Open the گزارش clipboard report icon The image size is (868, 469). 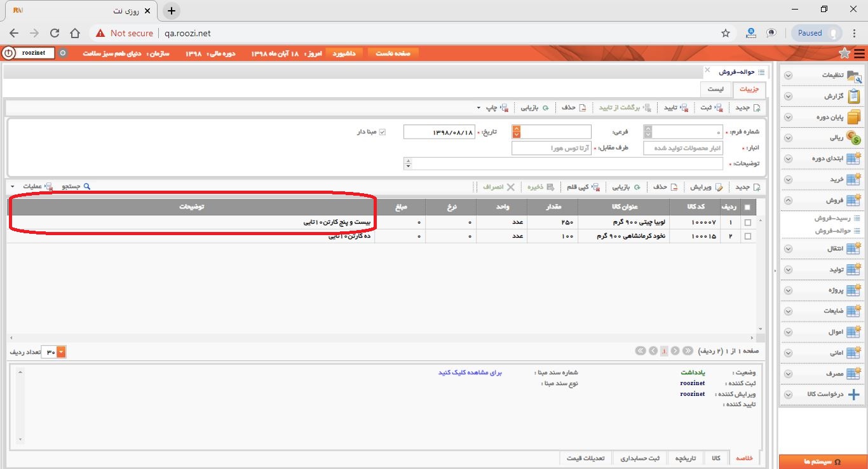[x=854, y=96]
